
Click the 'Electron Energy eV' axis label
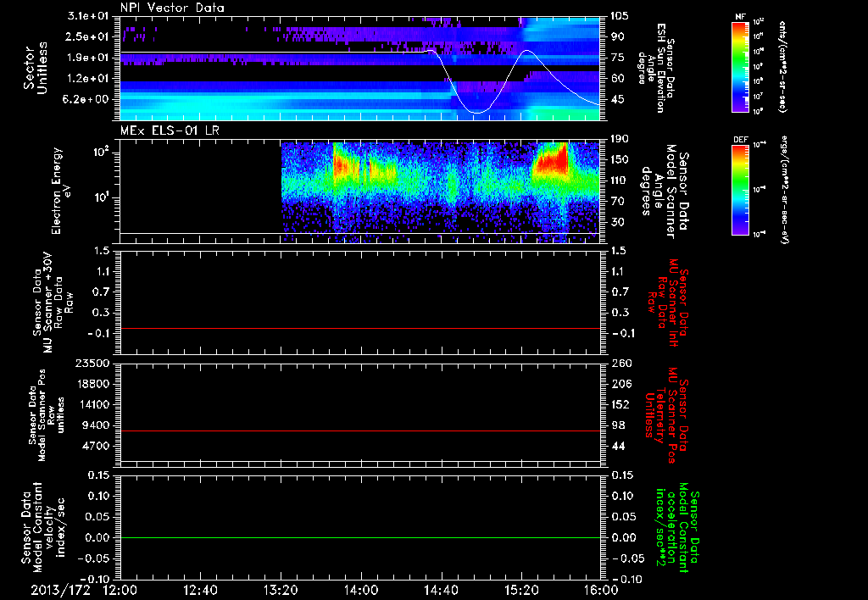62,191
